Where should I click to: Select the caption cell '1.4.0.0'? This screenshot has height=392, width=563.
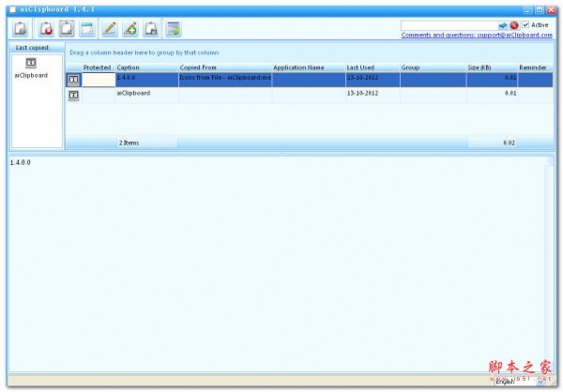click(147, 80)
